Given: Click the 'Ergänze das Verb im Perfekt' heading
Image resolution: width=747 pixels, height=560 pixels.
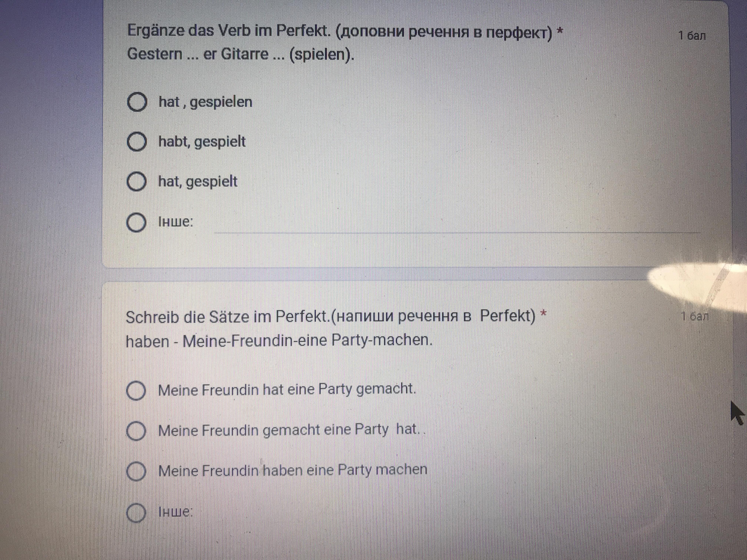Looking at the screenshot, I should coord(340,32).
